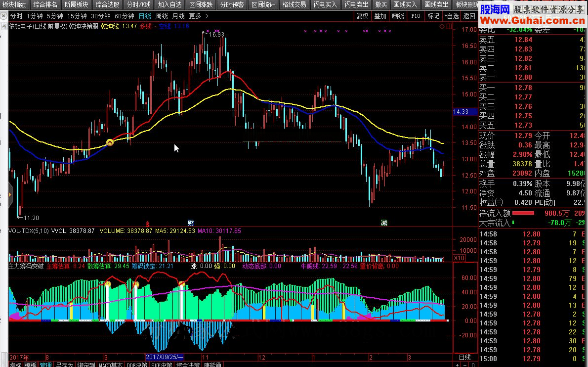Click the plus zoom button at bottom right
Viewport: 588px width, 367px height.
(x=457, y=365)
